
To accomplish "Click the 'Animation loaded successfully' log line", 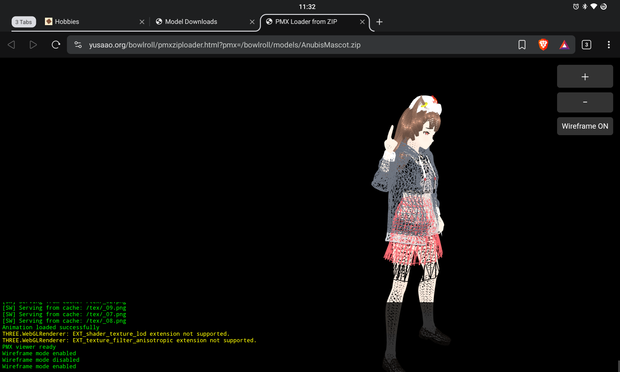I will point(51,327).
